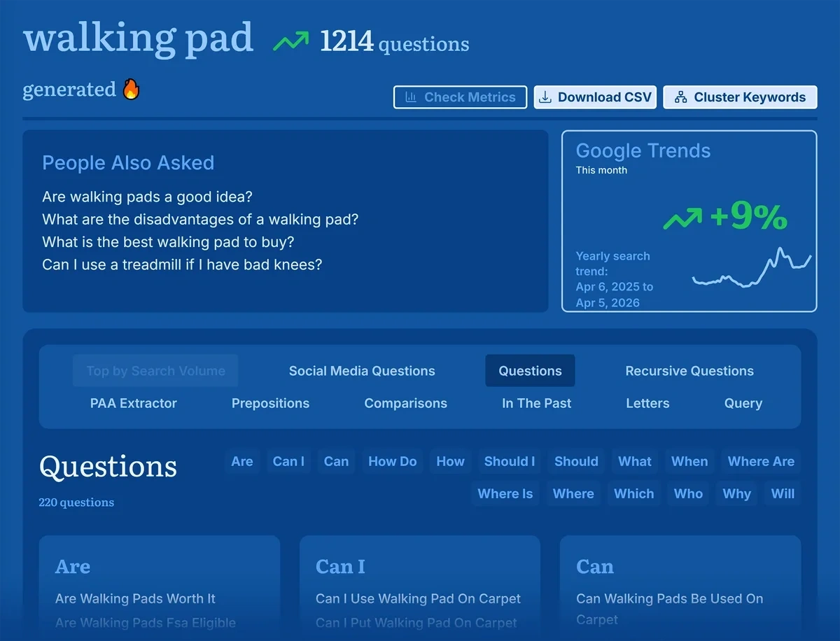Click the green trend arrow beside 1214

292,41
